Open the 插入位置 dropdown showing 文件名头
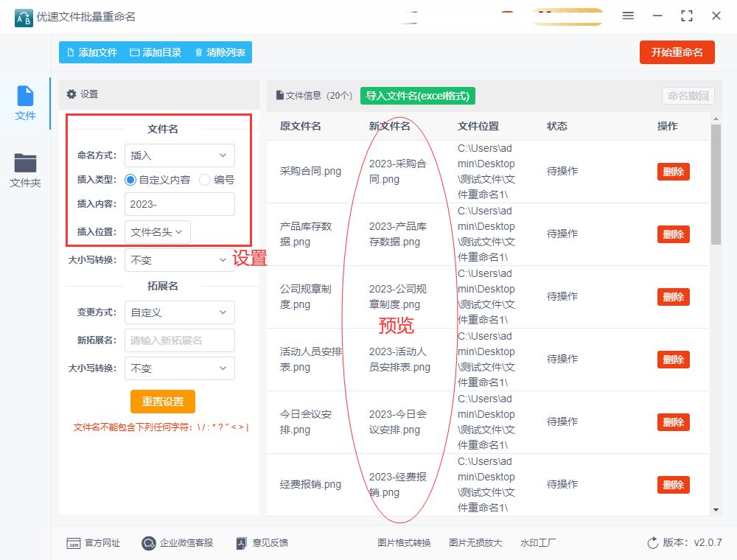Viewport: 737px width, 560px height. pyautogui.click(x=158, y=232)
